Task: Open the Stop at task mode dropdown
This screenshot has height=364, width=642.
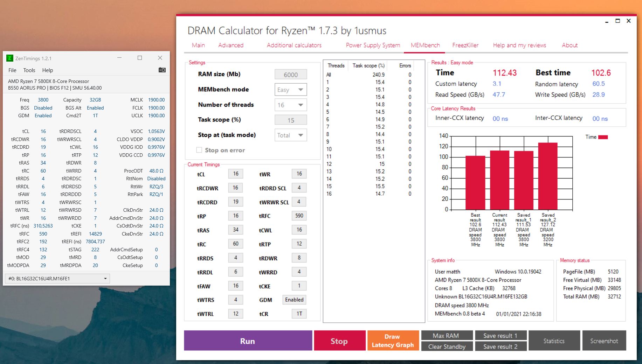Action: (x=291, y=135)
